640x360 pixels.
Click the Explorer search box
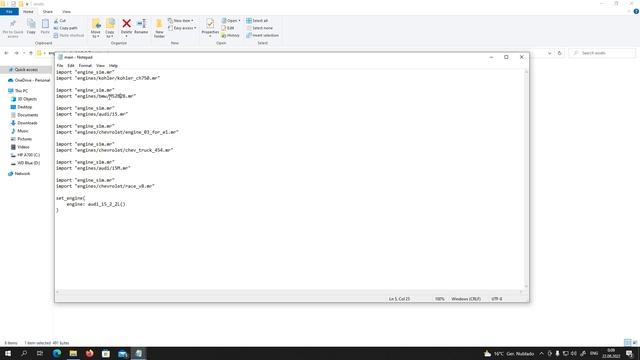pyautogui.click(x=602, y=53)
